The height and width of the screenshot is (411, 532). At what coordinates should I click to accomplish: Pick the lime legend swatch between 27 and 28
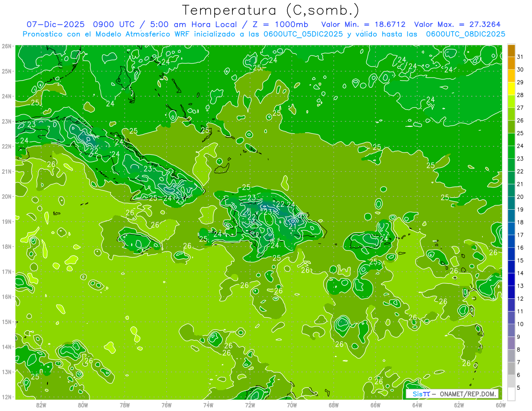point(511,102)
